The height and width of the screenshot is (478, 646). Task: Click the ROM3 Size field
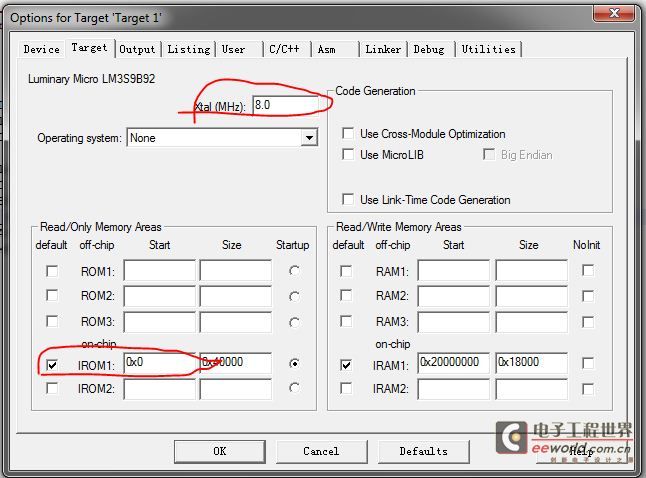236,321
